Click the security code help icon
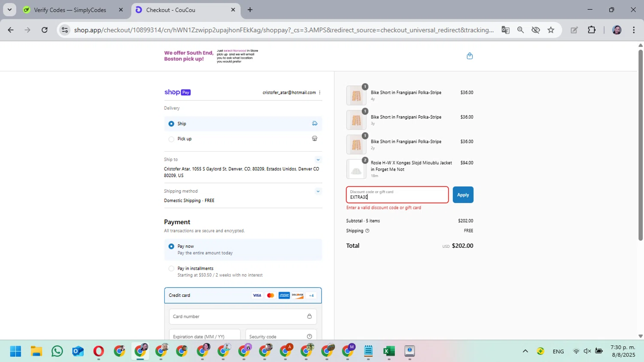Image resolution: width=644 pixels, height=362 pixels. [309, 337]
